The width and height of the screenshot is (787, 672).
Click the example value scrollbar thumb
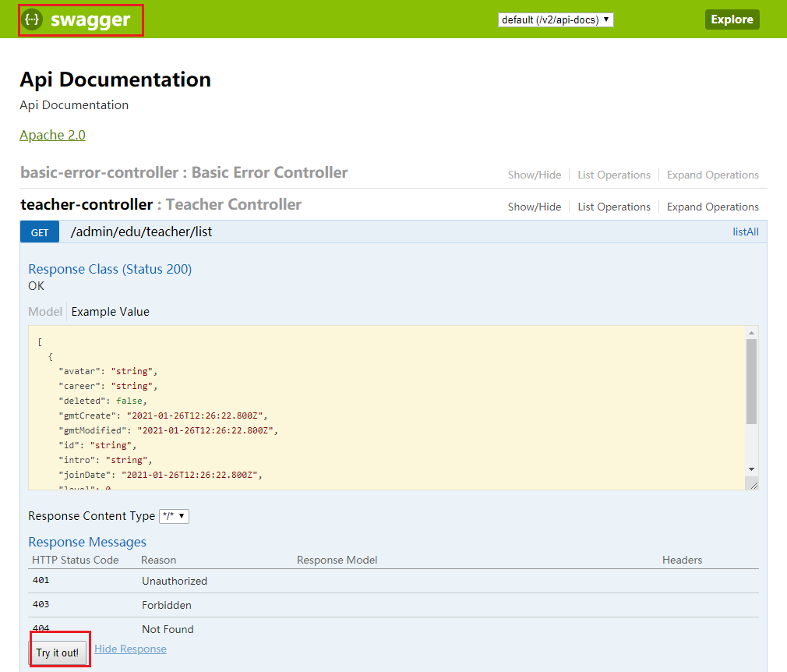coord(751,382)
